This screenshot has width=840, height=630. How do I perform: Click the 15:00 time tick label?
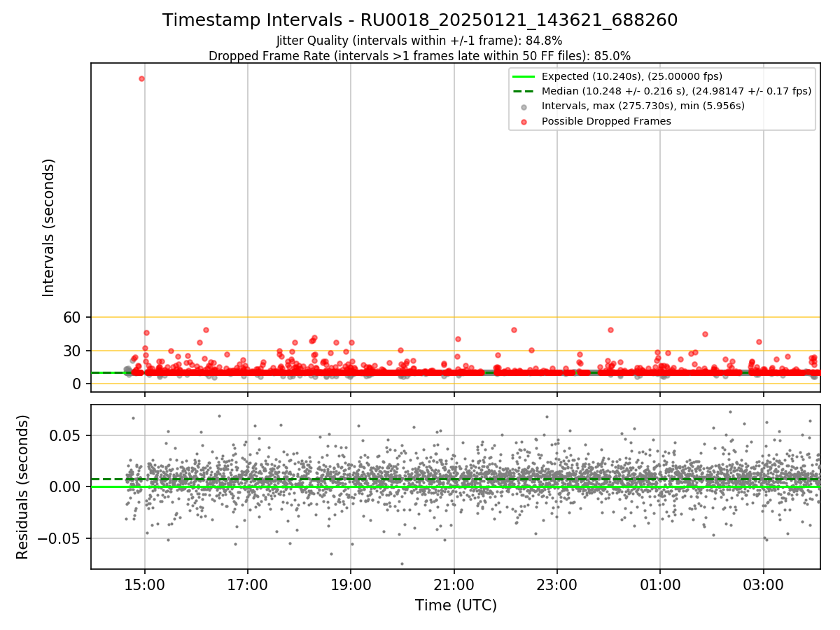[145, 584]
